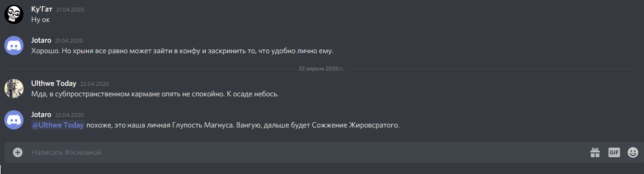Image resolution: width=644 pixels, height=174 pixels.
Task: Open the GIF picker
Action: tap(614, 152)
